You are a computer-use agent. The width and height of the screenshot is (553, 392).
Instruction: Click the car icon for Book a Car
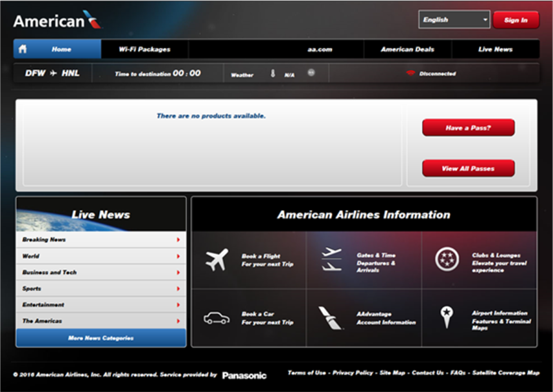pyautogui.click(x=217, y=317)
